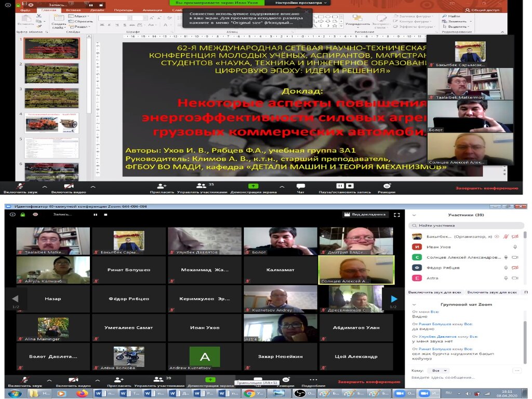Toggle camera with Включить видео in lower toolbar

click(x=73, y=381)
